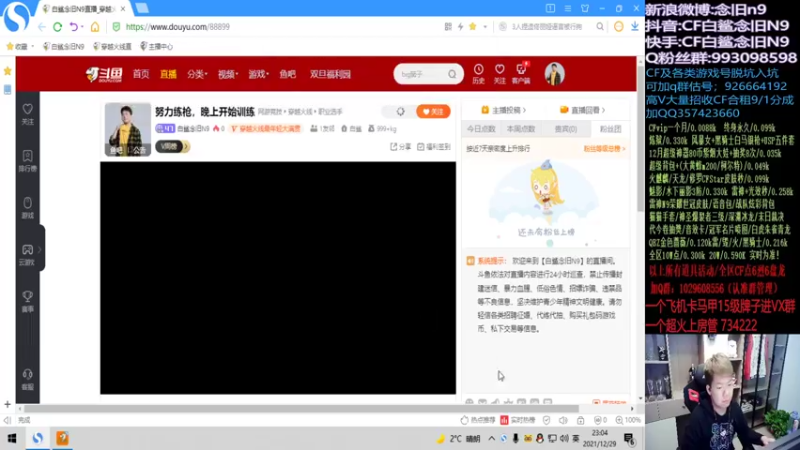Follow the streamer with orange 关注 button
Image resolution: width=800 pixels, height=450 pixels.
click(x=433, y=111)
